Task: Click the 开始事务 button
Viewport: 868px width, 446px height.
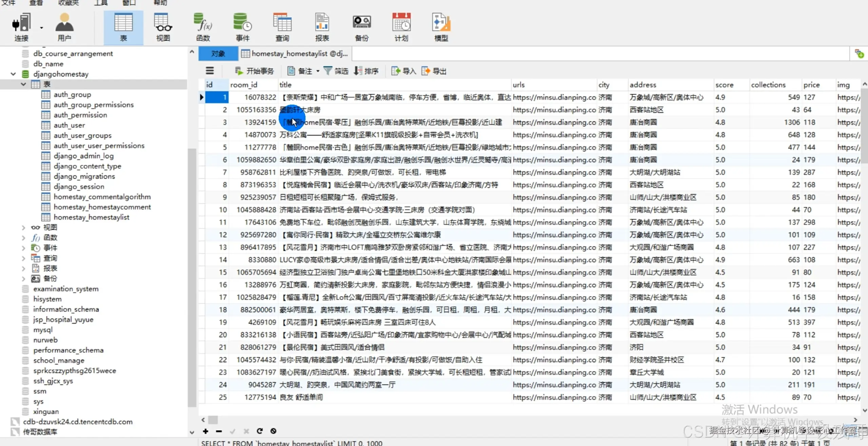Action: [254, 71]
